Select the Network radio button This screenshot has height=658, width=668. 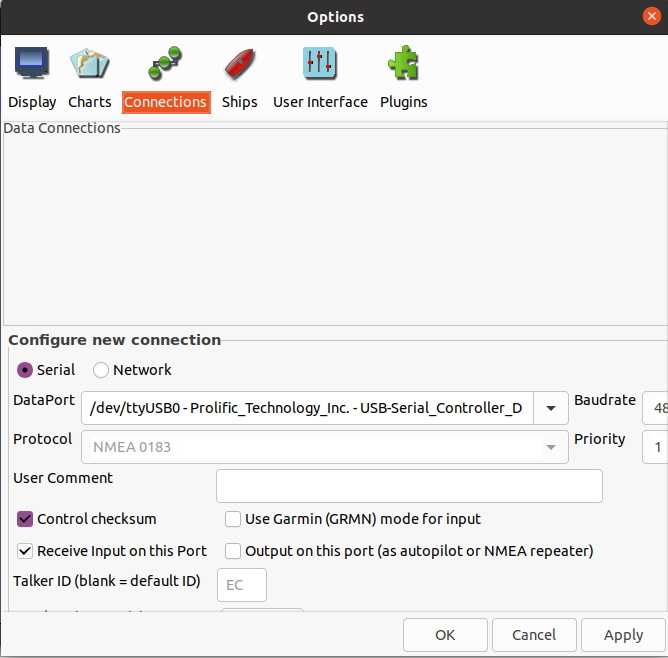point(101,370)
